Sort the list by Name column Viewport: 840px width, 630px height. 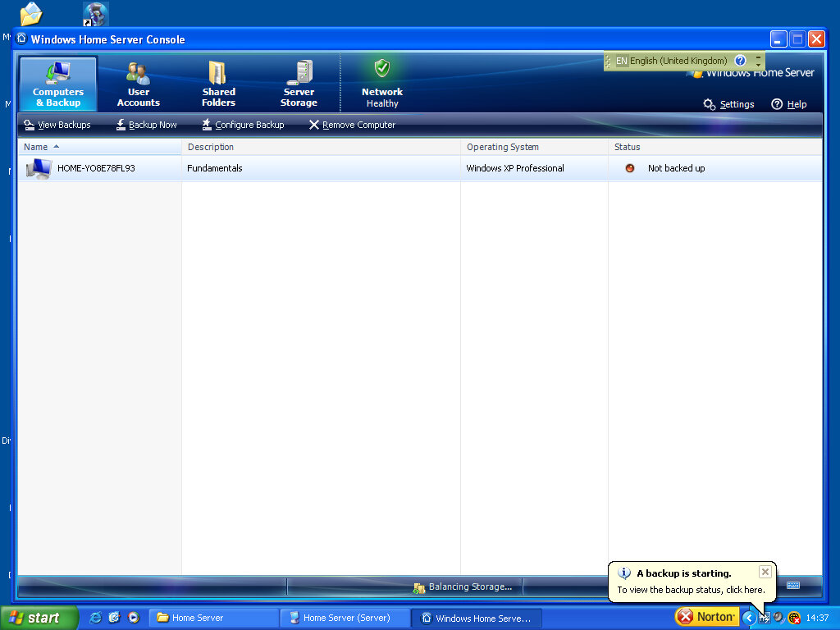tap(36, 147)
